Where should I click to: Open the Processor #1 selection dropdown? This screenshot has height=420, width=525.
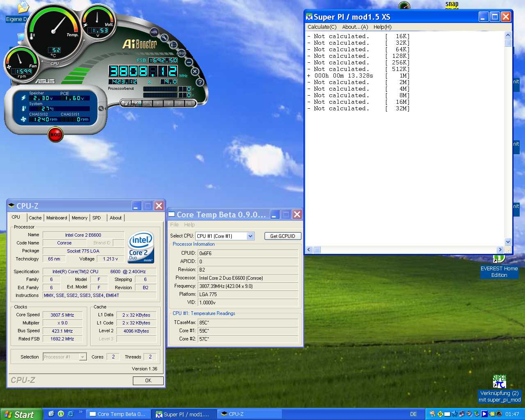click(82, 357)
